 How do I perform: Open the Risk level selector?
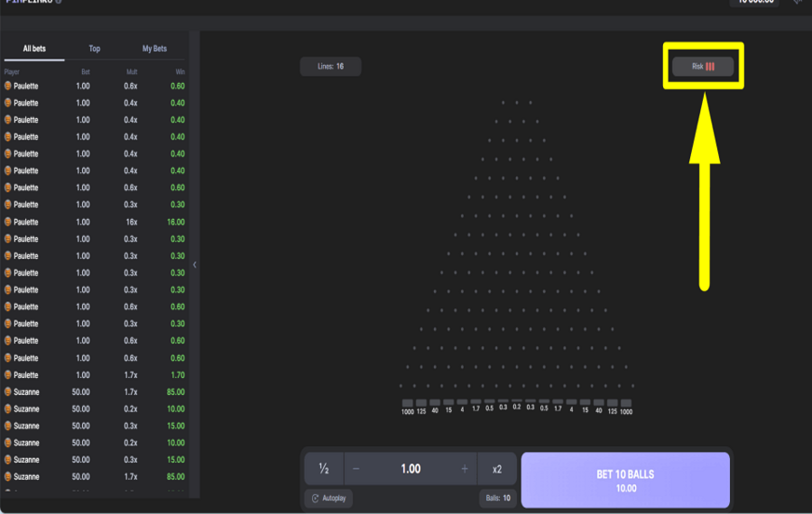coord(703,67)
